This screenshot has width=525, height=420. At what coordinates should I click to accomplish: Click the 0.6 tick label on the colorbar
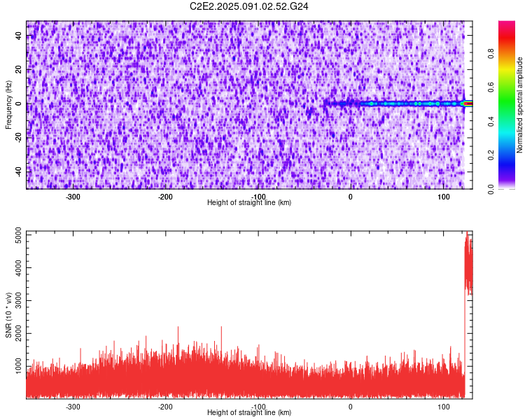tap(491, 87)
